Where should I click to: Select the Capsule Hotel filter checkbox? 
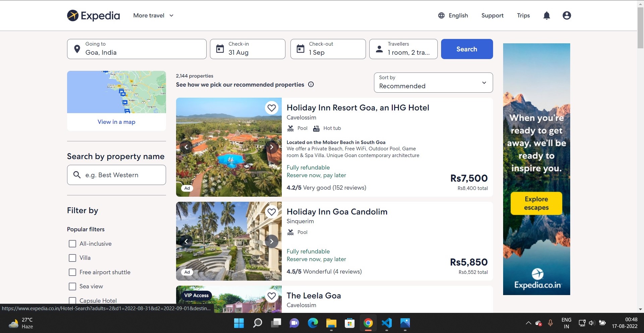(72, 301)
